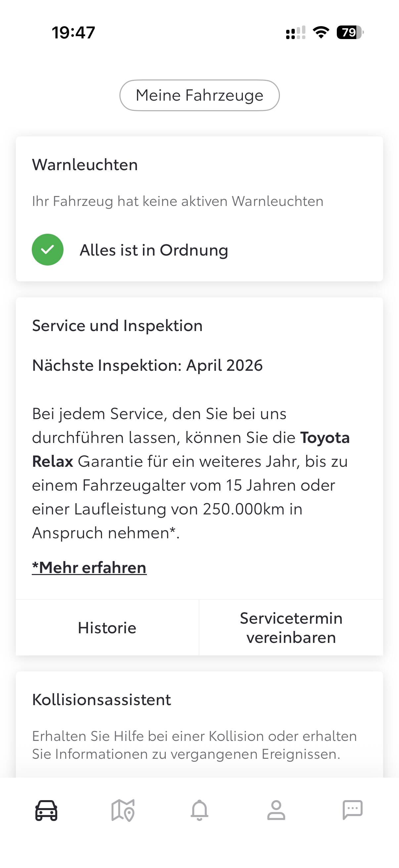Follow the *Mehr erfahren link
Screen dimensions: 399x868
tap(89, 567)
